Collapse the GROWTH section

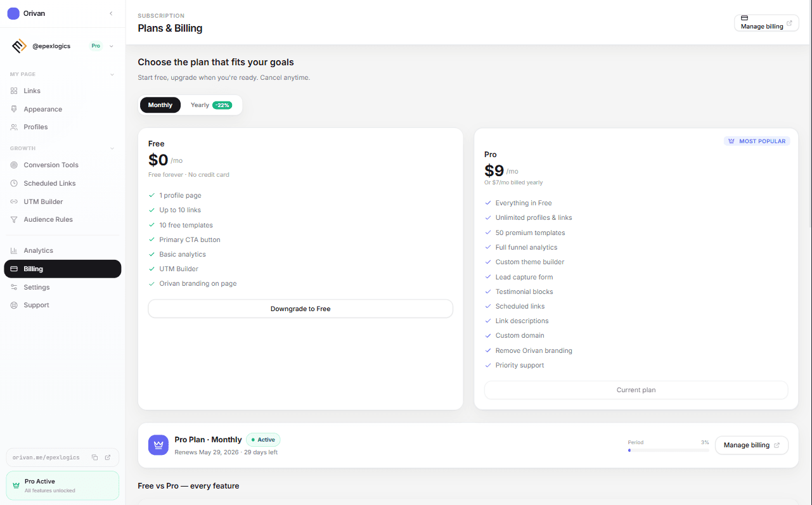(x=112, y=148)
